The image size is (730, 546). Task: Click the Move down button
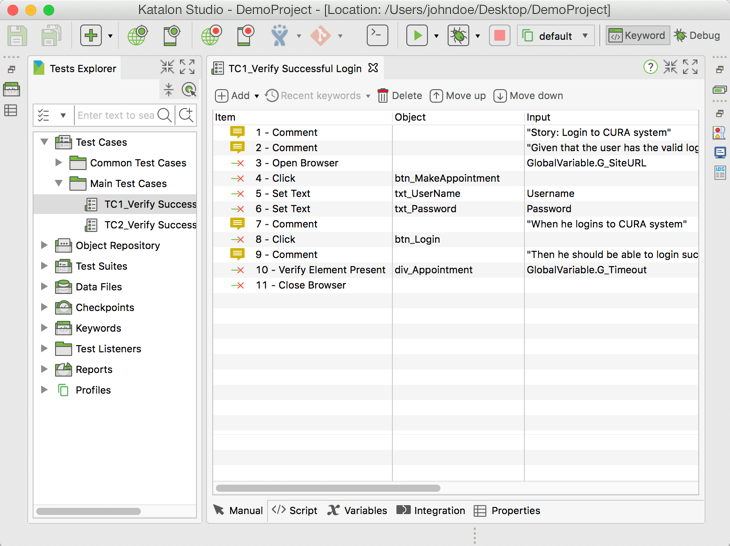click(x=528, y=96)
